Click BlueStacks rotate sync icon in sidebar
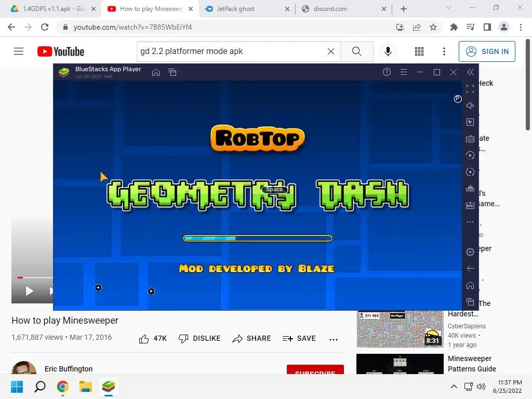The image size is (532, 399). [470, 172]
